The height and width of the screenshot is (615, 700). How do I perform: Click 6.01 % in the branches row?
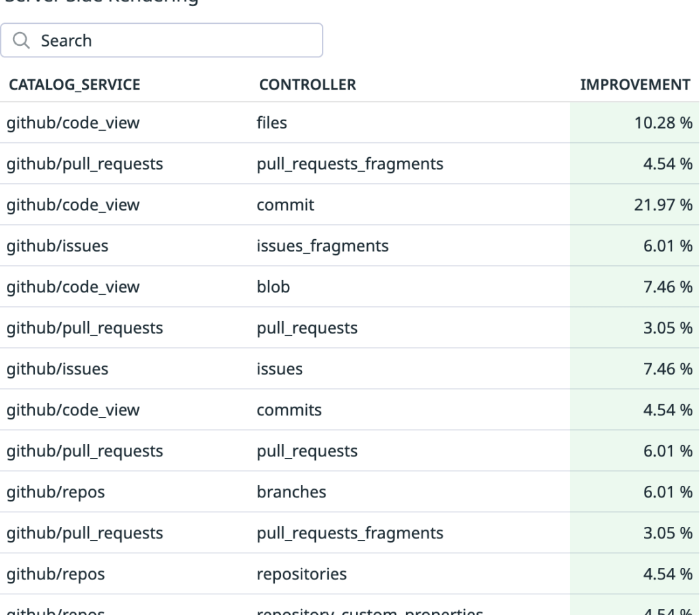pyautogui.click(x=668, y=492)
